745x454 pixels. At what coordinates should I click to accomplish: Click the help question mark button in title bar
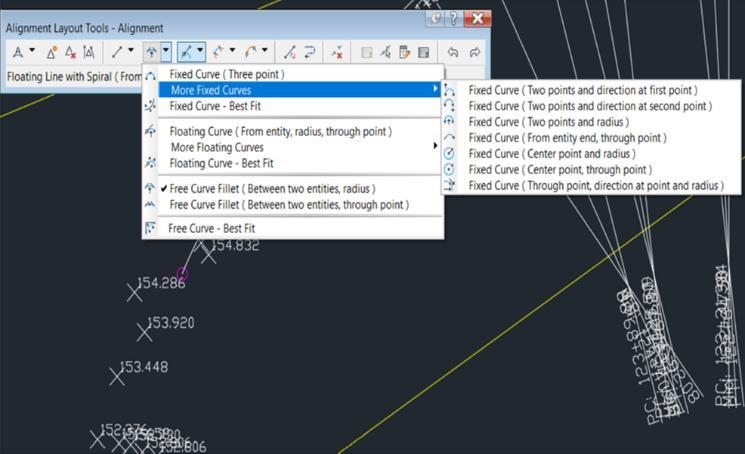[x=453, y=19]
